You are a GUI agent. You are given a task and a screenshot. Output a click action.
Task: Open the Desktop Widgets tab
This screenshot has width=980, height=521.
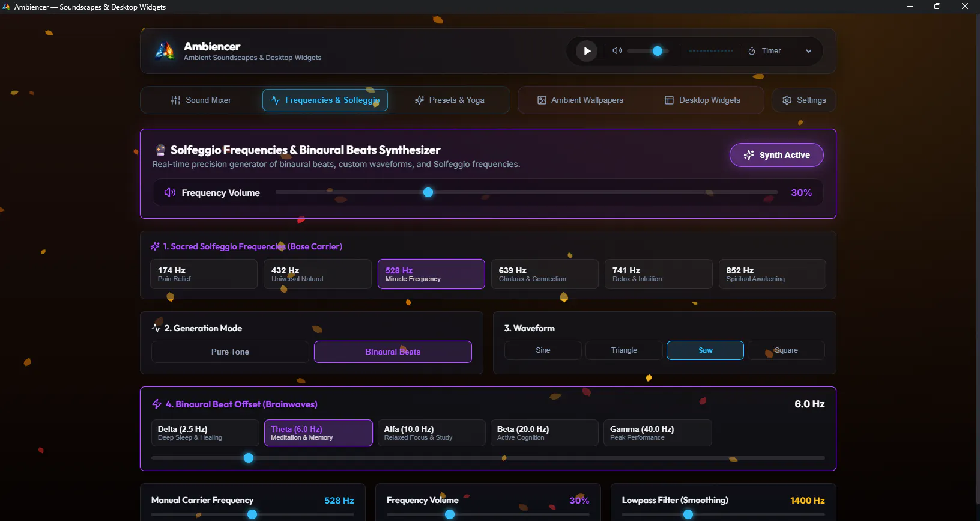702,100
